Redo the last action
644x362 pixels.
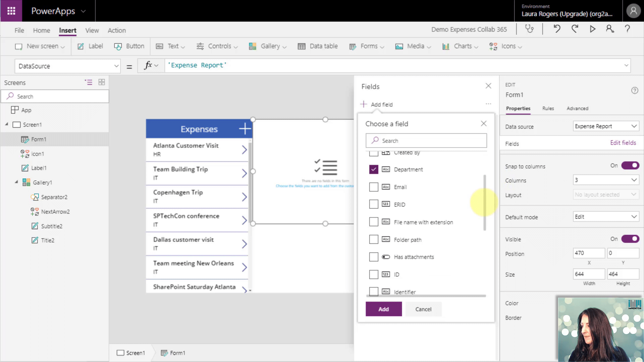tap(575, 29)
